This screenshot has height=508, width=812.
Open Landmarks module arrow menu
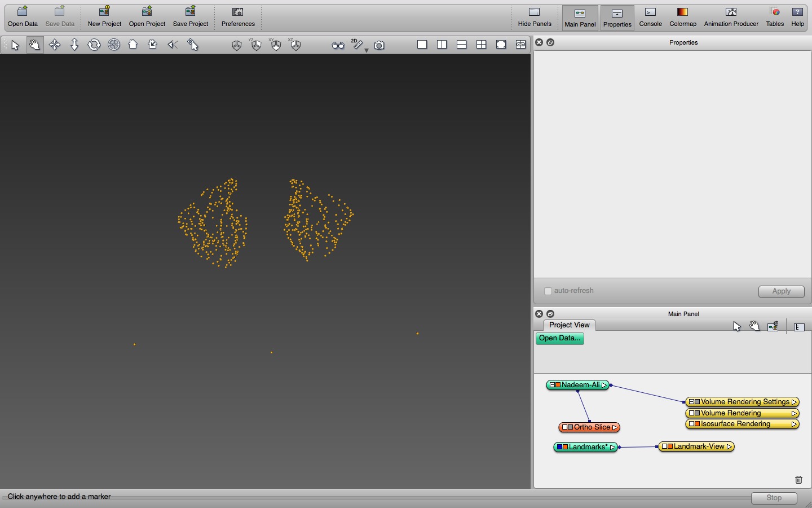tap(612, 447)
